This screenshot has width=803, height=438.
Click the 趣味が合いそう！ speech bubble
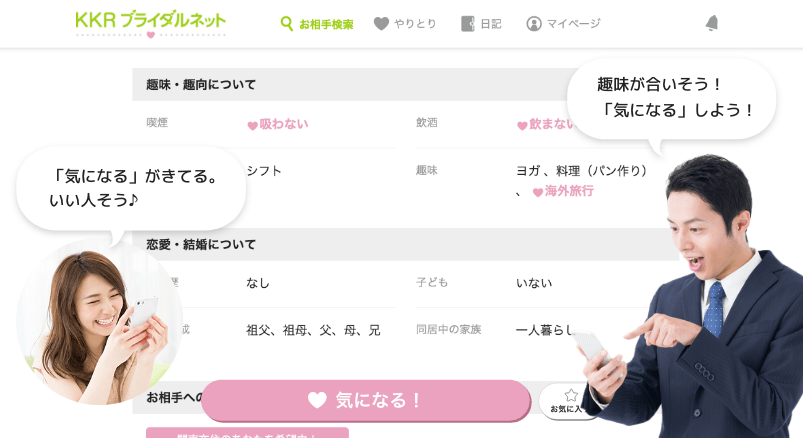click(671, 98)
